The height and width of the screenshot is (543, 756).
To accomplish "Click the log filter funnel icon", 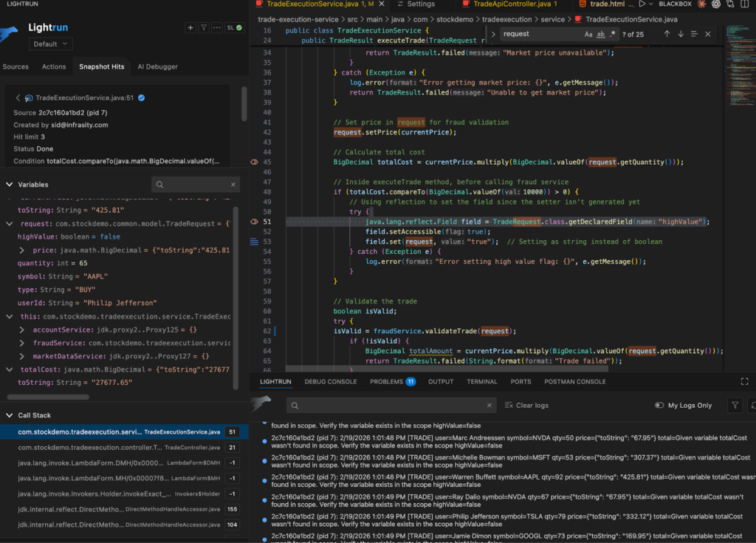I will click(735, 406).
